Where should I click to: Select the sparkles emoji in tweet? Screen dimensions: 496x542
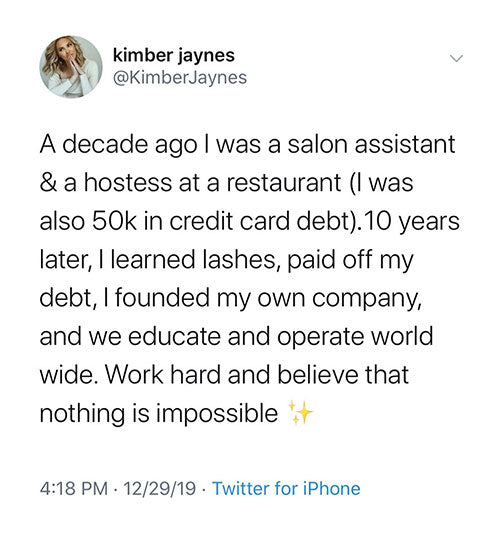[300, 412]
